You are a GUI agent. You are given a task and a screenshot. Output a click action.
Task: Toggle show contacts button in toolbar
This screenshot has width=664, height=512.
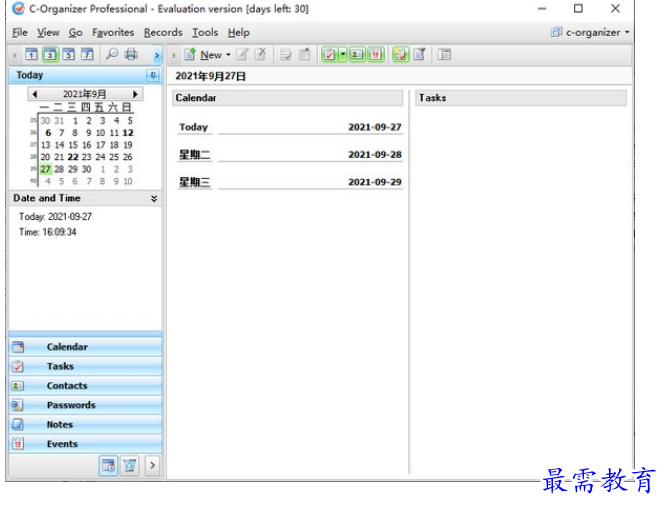(x=357, y=54)
